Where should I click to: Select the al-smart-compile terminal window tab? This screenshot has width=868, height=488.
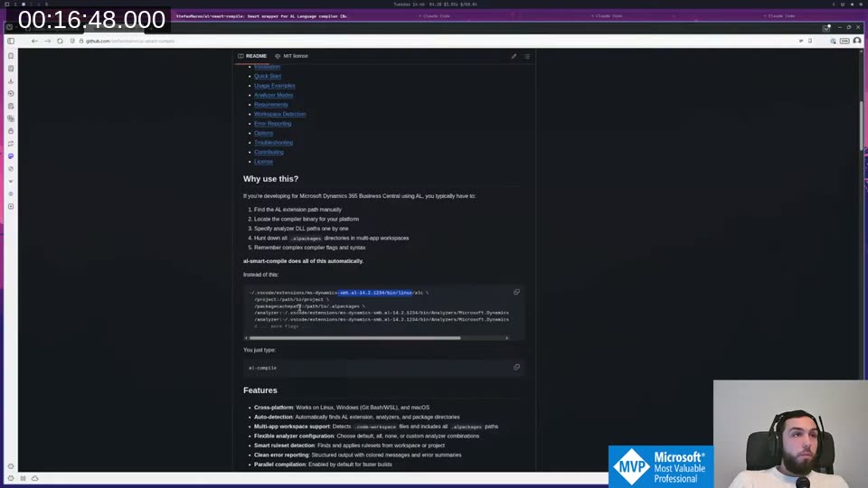[x=261, y=16]
